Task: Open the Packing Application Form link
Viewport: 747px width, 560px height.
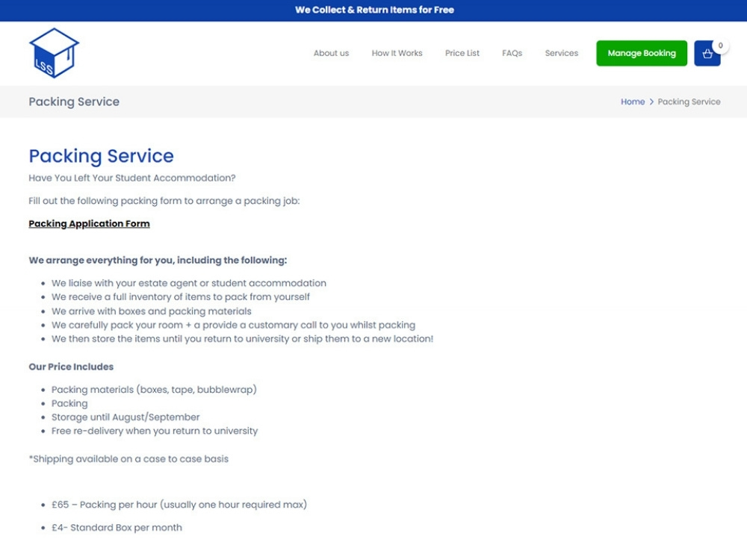Action: coord(89,224)
